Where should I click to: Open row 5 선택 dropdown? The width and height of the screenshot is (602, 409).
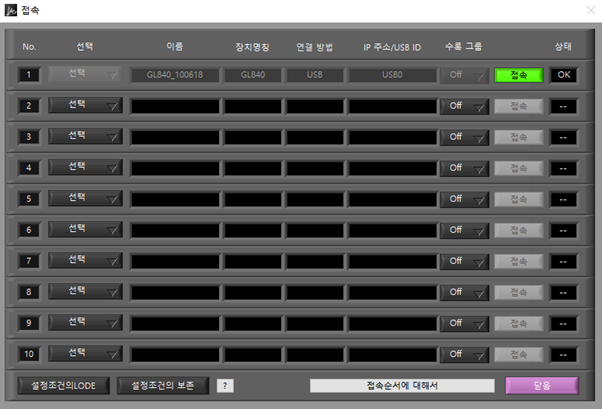[85, 198]
